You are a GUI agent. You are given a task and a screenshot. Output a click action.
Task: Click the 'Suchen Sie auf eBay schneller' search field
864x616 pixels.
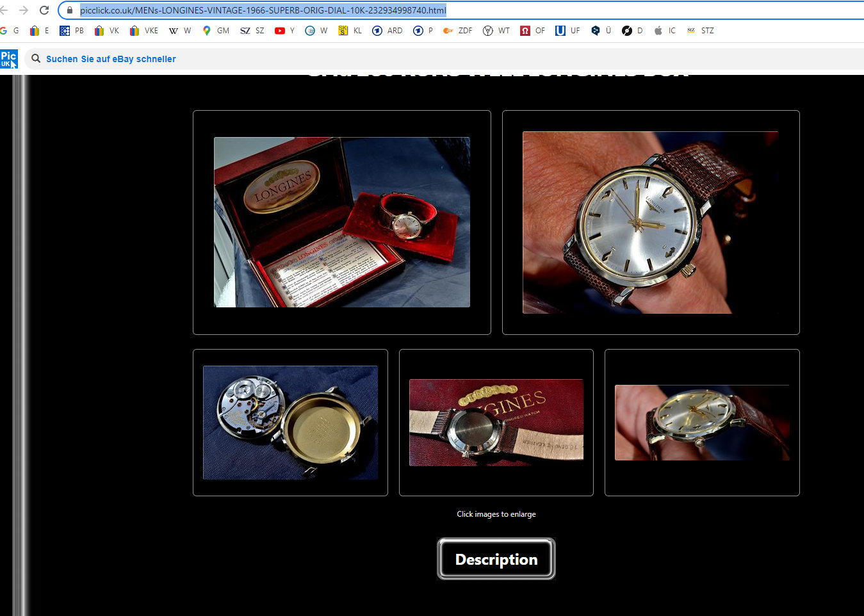(x=111, y=59)
